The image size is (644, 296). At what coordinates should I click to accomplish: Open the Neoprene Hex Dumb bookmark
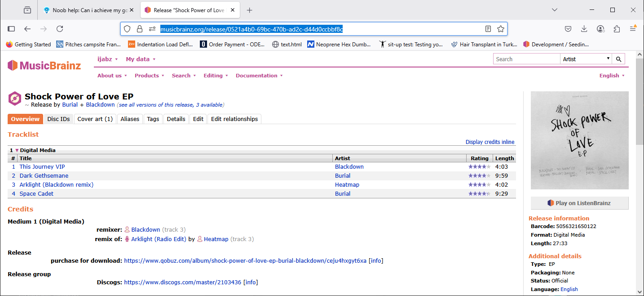click(x=339, y=44)
